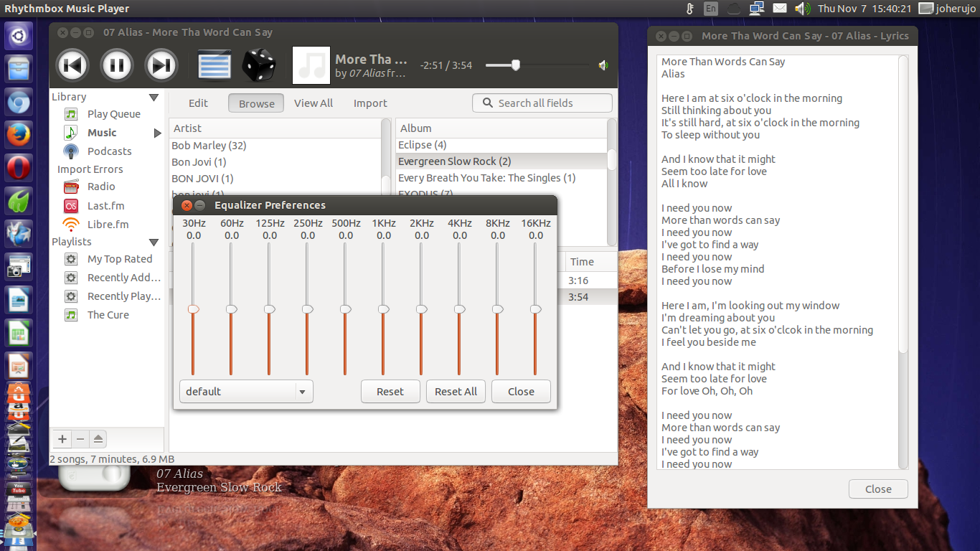Click the volume slider in the player

[514, 65]
